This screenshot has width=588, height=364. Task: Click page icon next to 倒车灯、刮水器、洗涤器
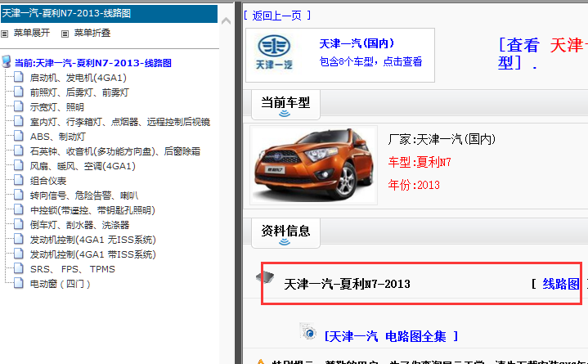click(x=18, y=224)
